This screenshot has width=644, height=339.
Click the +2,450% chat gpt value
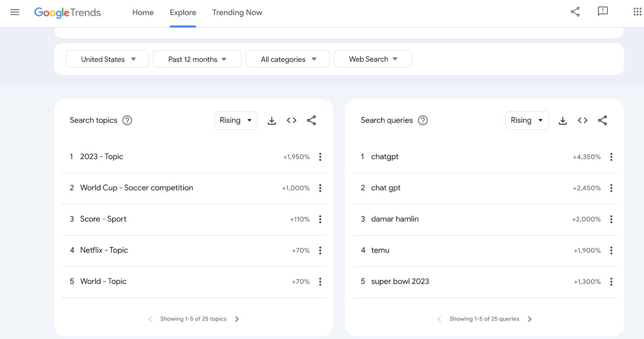(587, 188)
